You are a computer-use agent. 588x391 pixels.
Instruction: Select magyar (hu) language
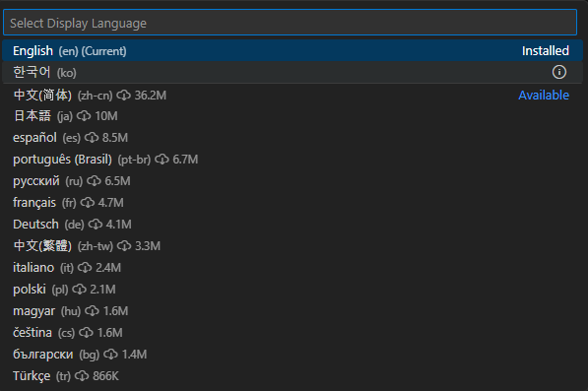point(293,311)
